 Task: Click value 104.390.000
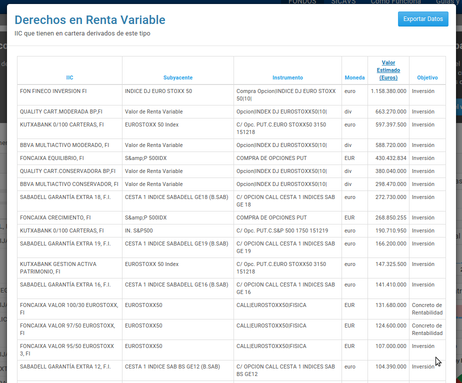[x=391, y=367]
